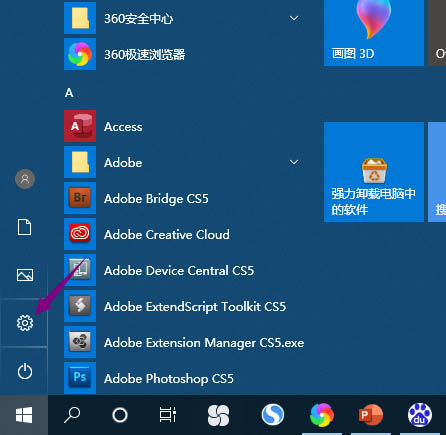446x435 pixels.
Task: Open the Pictures icon in sidebar
Action: (25, 275)
